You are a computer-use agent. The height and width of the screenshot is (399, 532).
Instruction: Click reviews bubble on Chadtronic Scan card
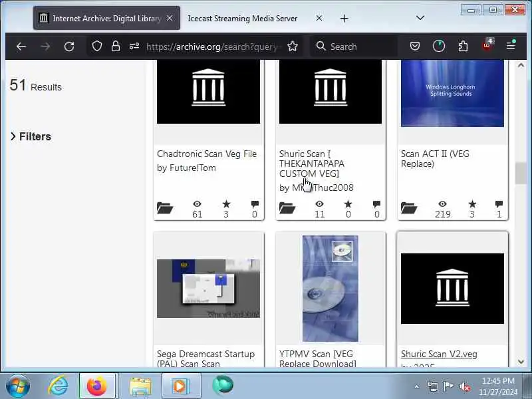pos(255,204)
